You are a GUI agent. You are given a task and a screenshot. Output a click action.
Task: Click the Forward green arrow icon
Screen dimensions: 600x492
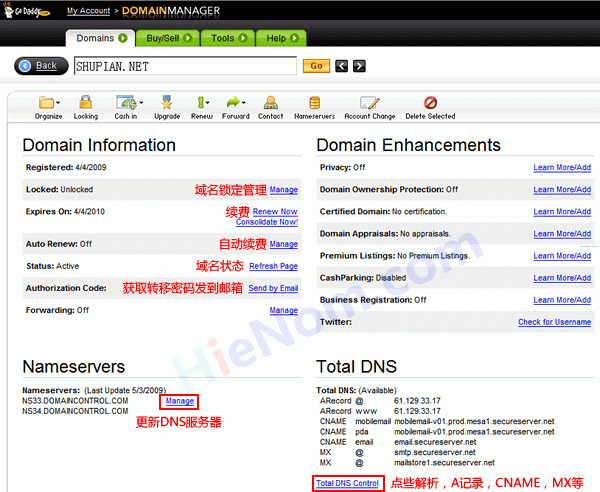tap(233, 102)
